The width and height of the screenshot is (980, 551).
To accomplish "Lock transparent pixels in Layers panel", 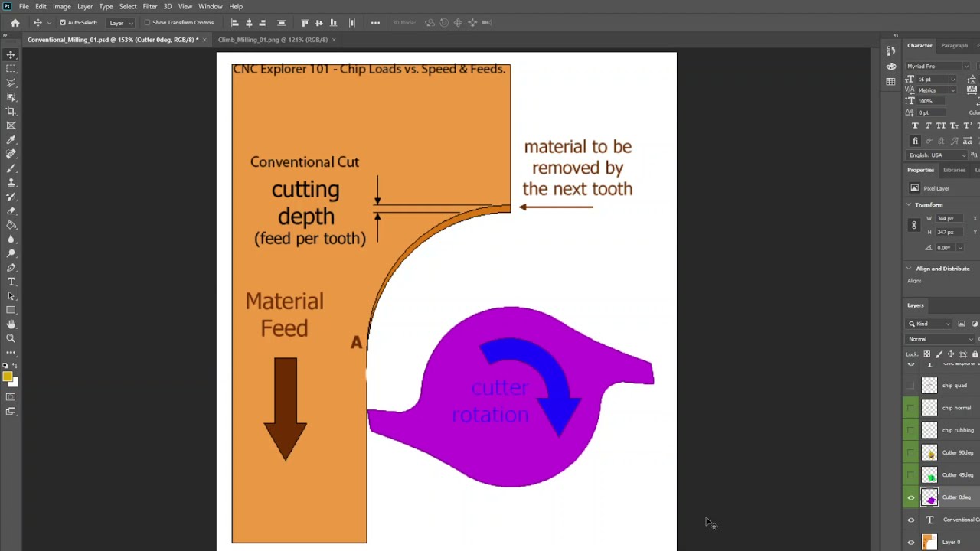I will 926,354.
